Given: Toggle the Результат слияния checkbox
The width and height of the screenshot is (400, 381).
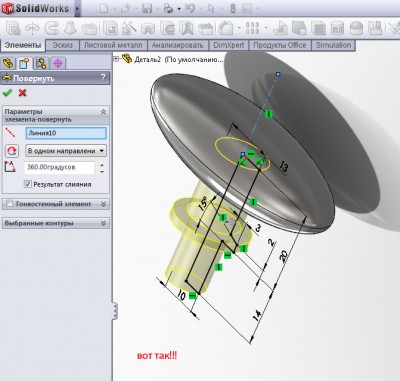Looking at the screenshot, I should 28,184.
